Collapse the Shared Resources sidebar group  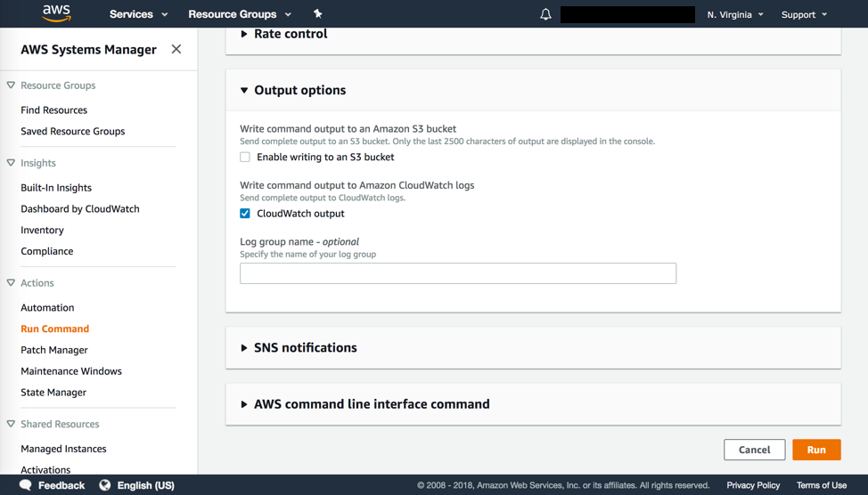11,424
